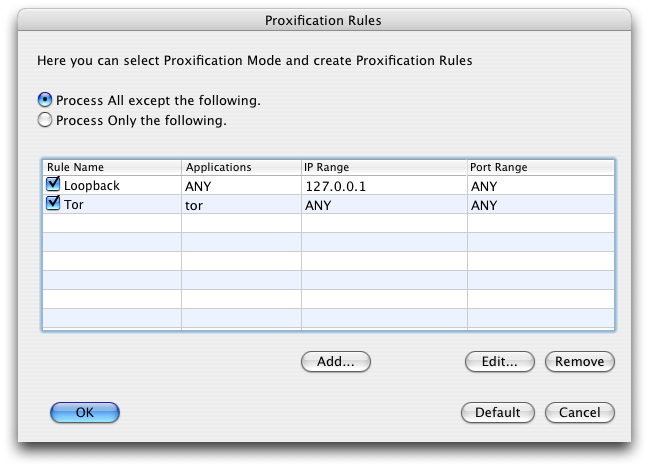The width and height of the screenshot is (648, 467).
Task: Uncheck the Loopback rule checkbox
Action: pos(54,185)
